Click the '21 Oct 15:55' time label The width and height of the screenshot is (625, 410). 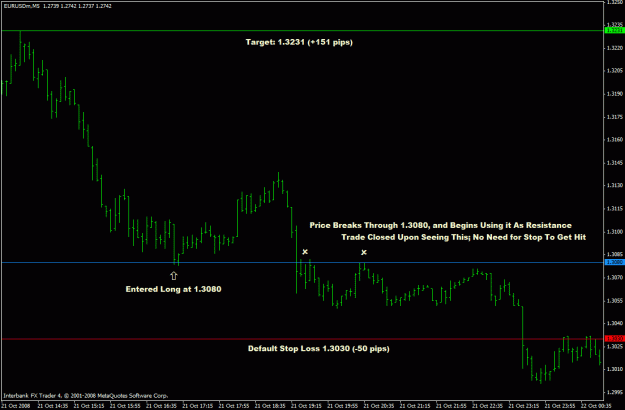tap(125, 406)
